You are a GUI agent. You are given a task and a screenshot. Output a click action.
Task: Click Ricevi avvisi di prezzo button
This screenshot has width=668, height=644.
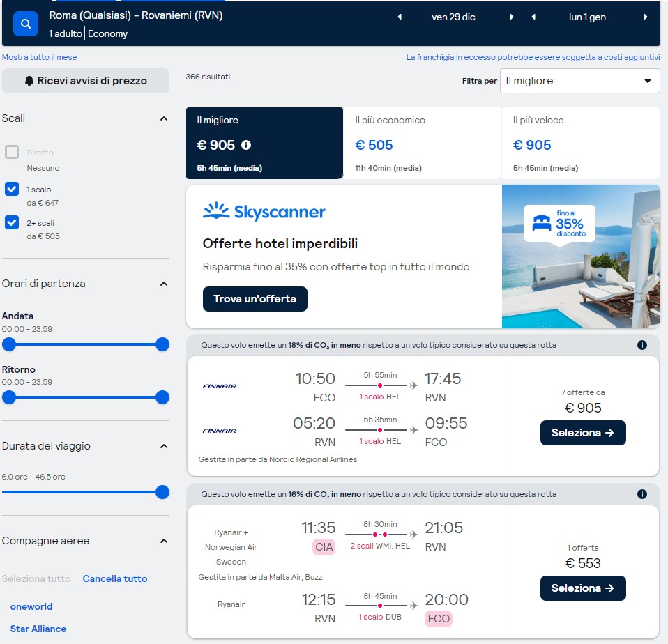86,81
